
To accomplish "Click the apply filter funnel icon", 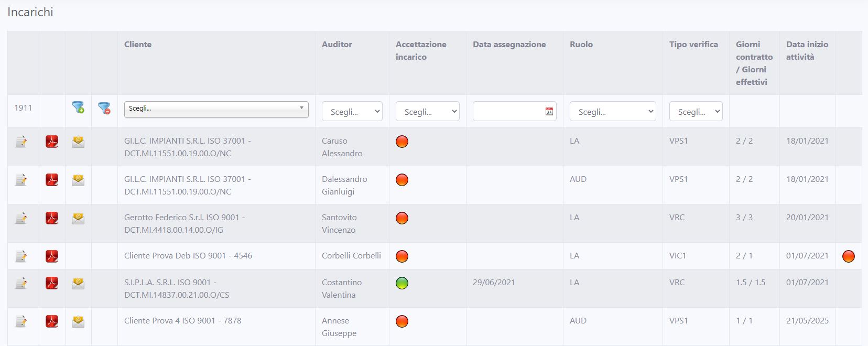I will coord(78,108).
